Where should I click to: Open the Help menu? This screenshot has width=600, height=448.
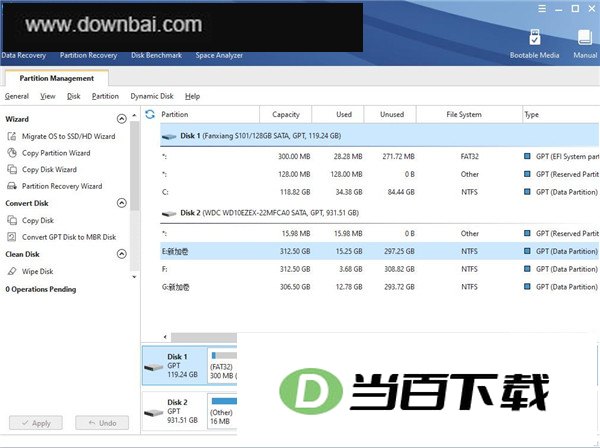pyautogui.click(x=192, y=96)
